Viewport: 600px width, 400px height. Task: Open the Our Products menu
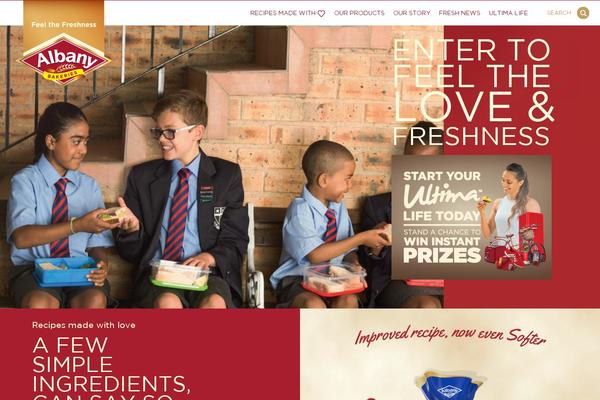click(x=359, y=13)
